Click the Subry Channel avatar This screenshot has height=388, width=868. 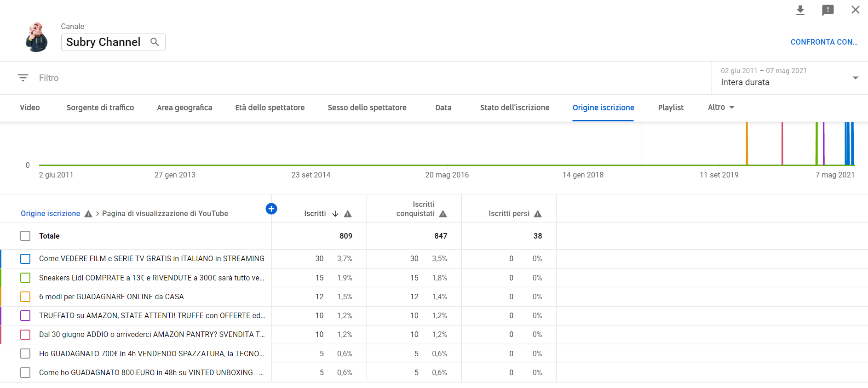click(36, 37)
